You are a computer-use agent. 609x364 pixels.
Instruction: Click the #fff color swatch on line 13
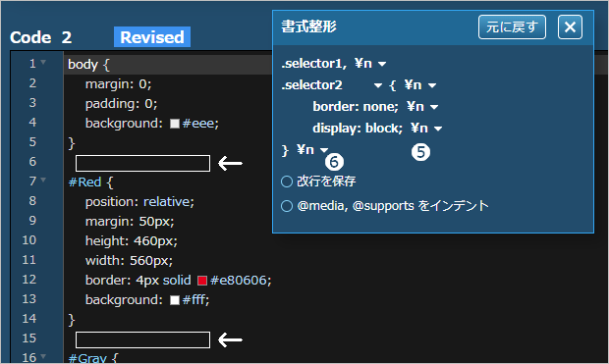tap(175, 300)
